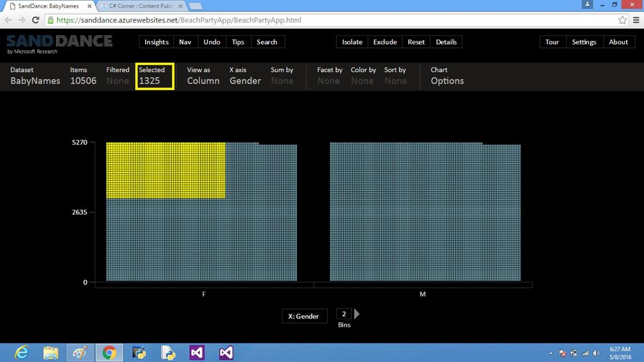644x362 pixels.
Task: Open the Details panel
Action: click(x=446, y=42)
